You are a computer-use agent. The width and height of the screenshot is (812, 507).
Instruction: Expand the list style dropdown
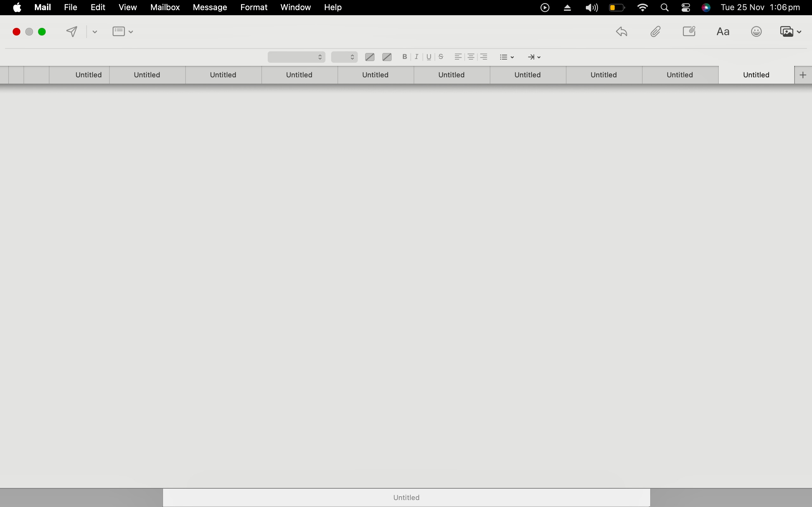pyautogui.click(x=507, y=57)
